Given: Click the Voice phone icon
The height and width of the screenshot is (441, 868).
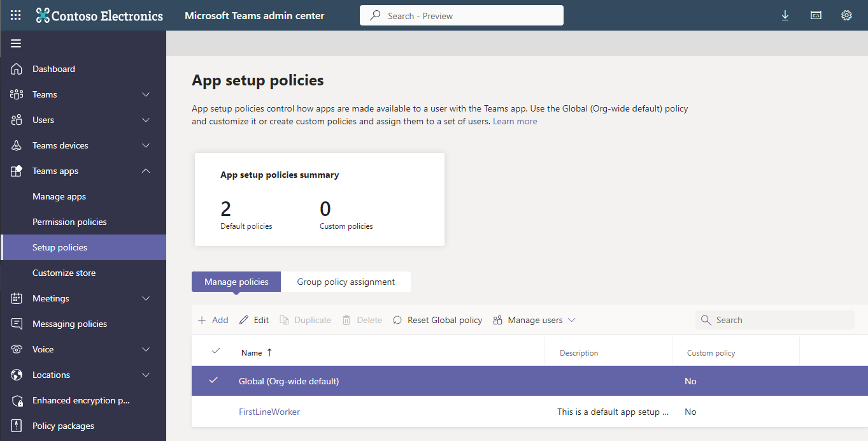Looking at the screenshot, I should tap(17, 349).
